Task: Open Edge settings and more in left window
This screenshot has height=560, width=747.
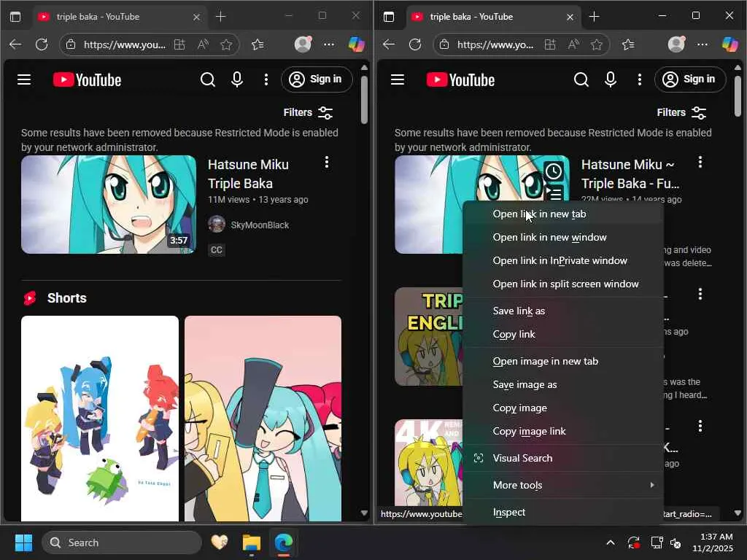Action: tap(329, 44)
